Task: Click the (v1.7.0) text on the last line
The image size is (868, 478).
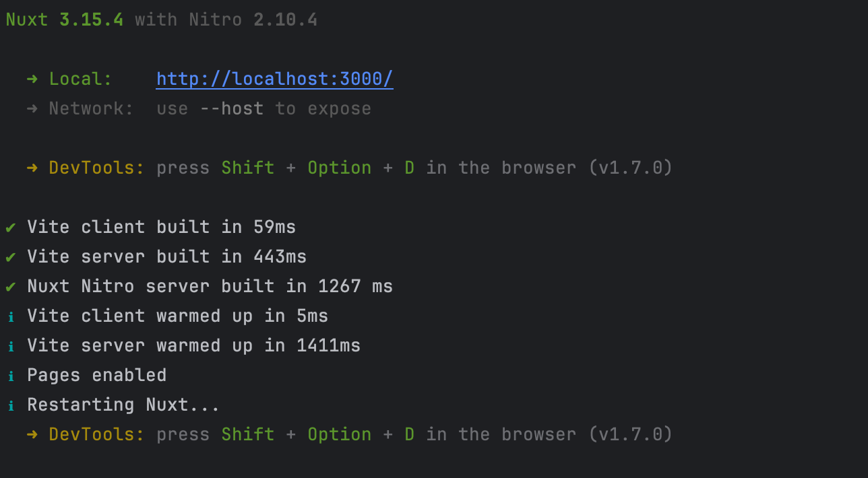Action: 630,435
